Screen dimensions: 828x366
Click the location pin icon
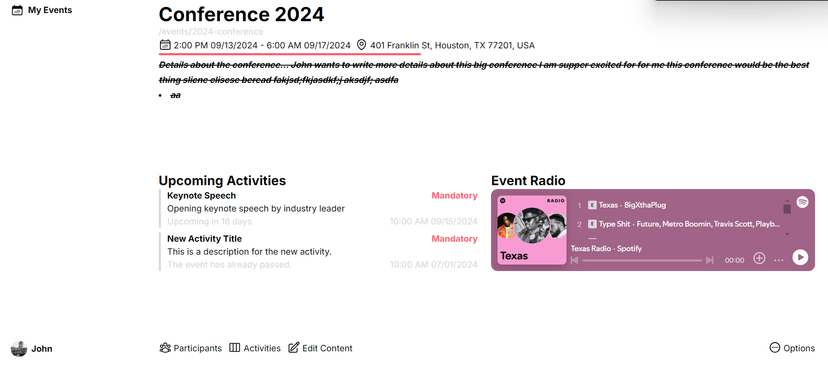pyautogui.click(x=361, y=45)
